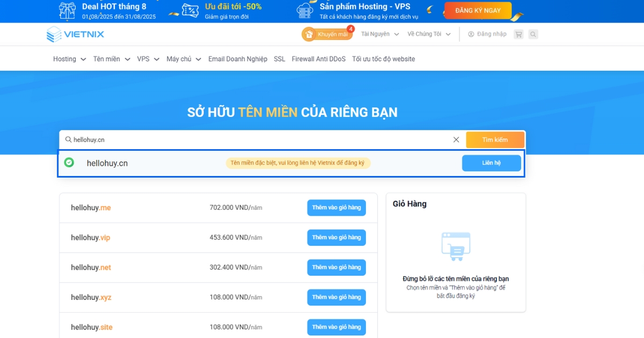The width and height of the screenshot is (644, 338).
Task: Click the search magnifier icon
Action: click(533, 34)
